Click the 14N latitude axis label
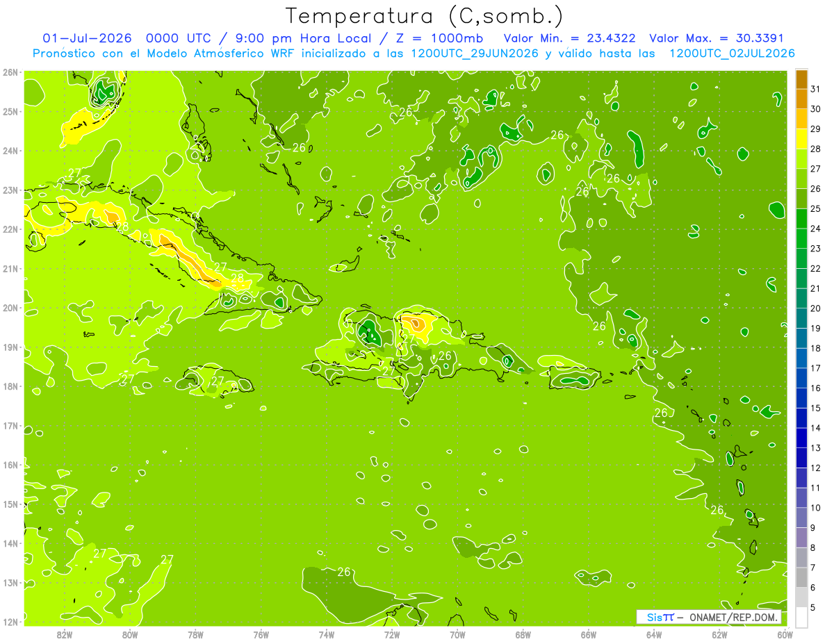Viewport: 834px width, 644px height. point(10,543)
